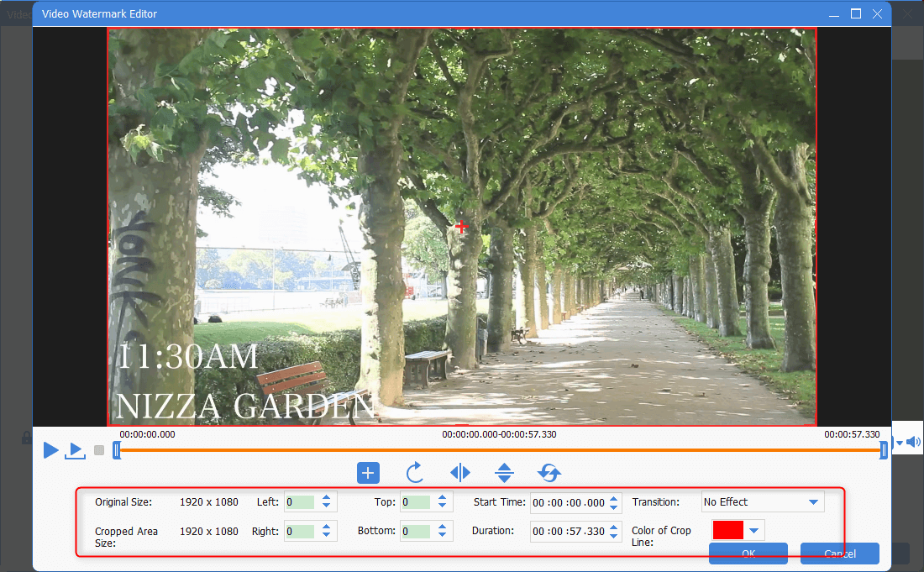Click the Top crop value field

[x=416, y=502]
